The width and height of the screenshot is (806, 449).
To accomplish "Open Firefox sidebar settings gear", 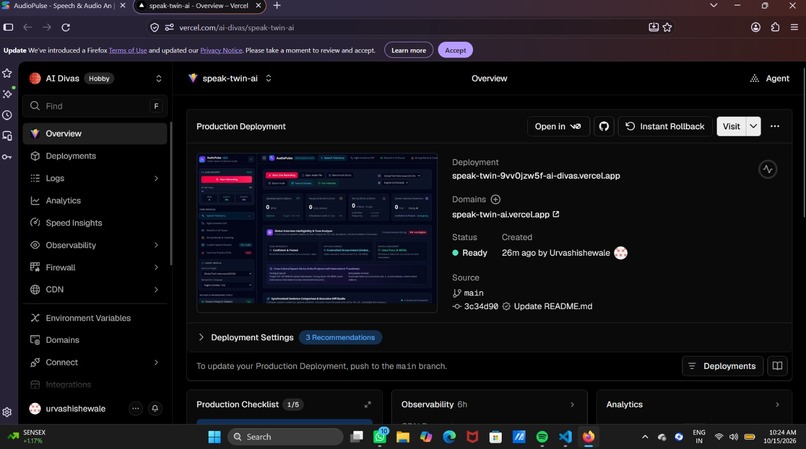I will coord(7,412).
